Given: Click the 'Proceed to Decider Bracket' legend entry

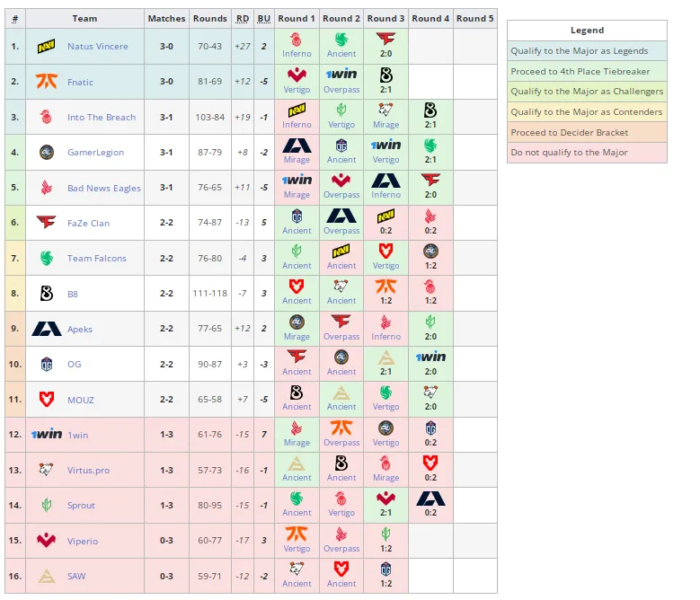Looking at the screenshot, I should click(x=587, y=133).
